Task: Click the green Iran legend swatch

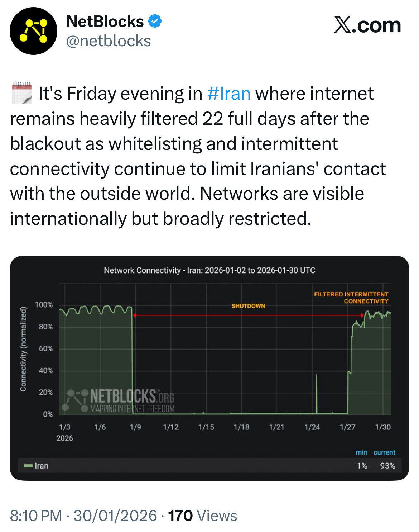Action: (x=28, y=466)
